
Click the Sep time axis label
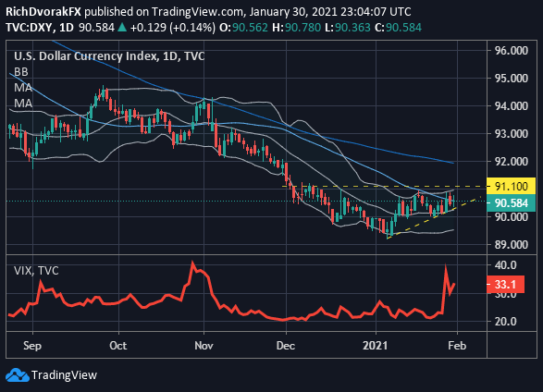(32, 346)
